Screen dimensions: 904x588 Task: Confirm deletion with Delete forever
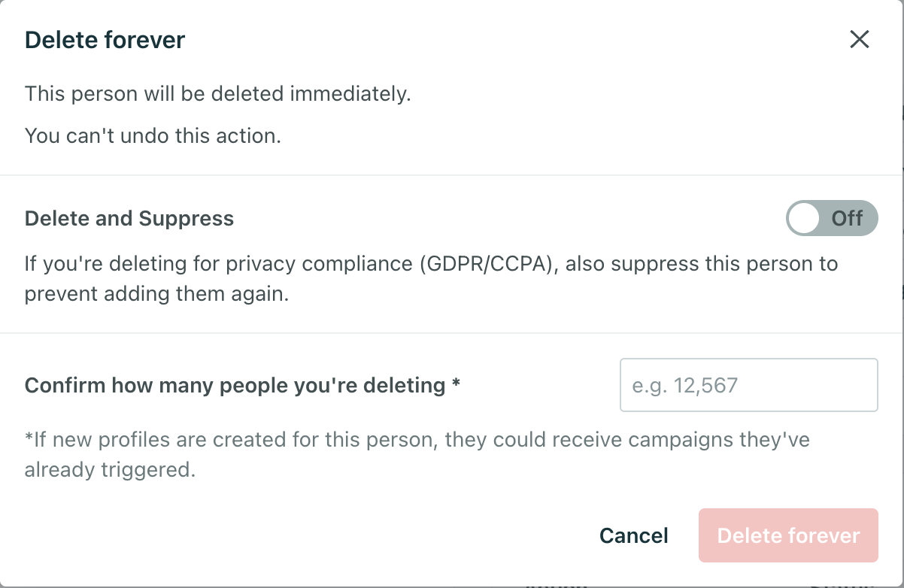[x=787, y=535]
